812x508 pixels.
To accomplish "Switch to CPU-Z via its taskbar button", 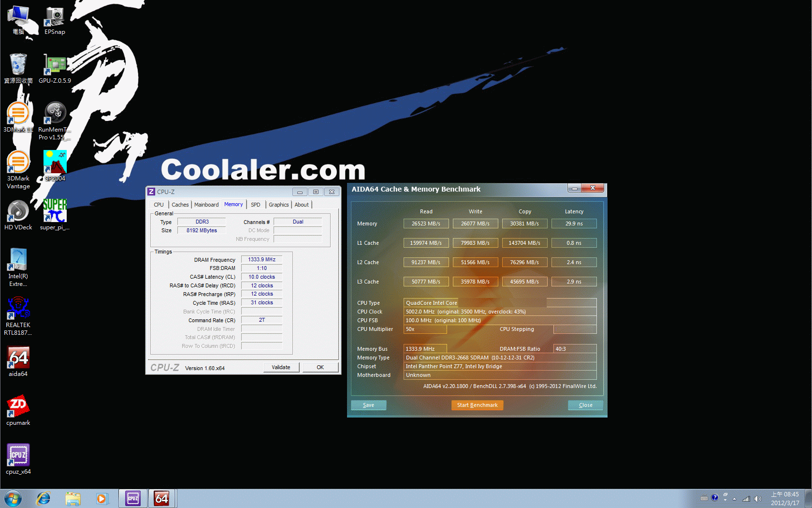I will click(x=133, y=498).
